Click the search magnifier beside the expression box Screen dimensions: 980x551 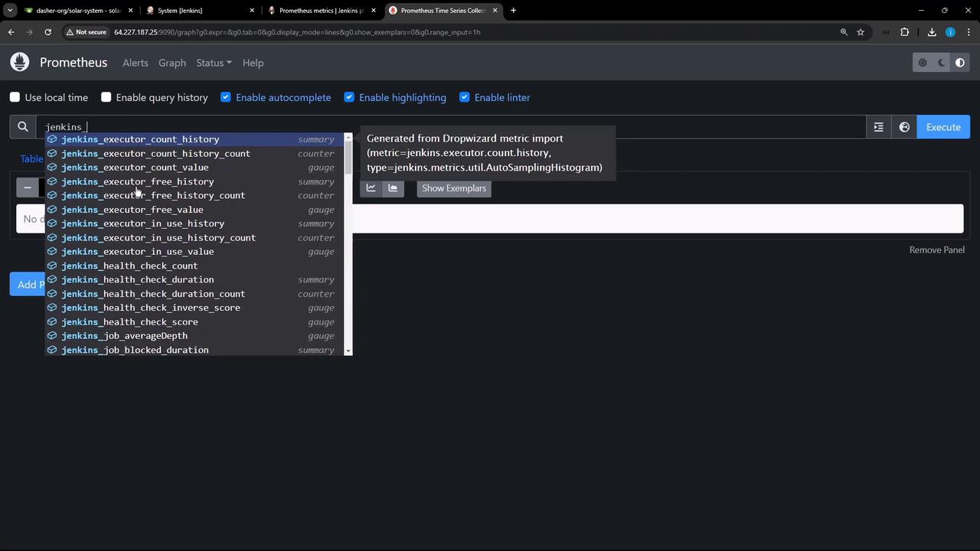[23, 127]
